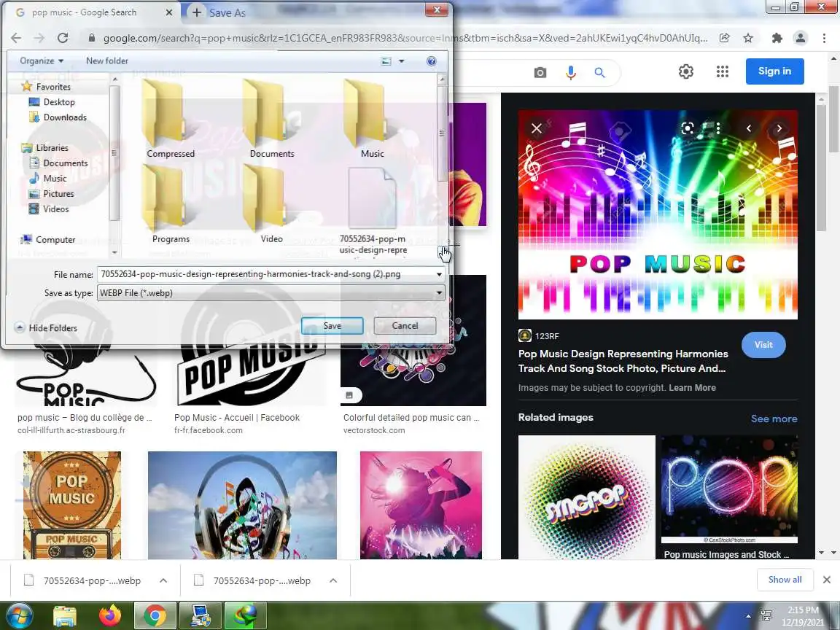Viewport: 840px width, 630px height.
Task: Click See more related images link
Action: [774, 419]
